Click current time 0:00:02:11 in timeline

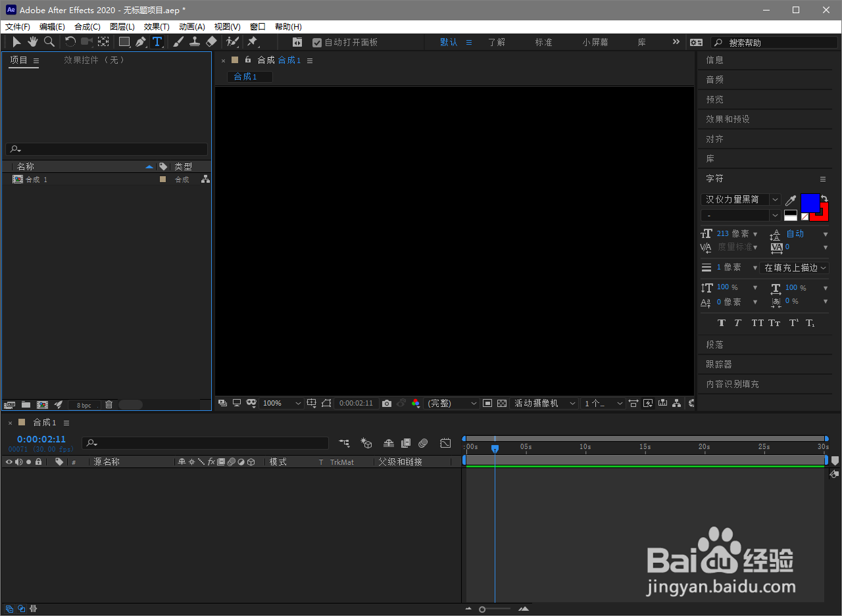click(x=41, y=439)
